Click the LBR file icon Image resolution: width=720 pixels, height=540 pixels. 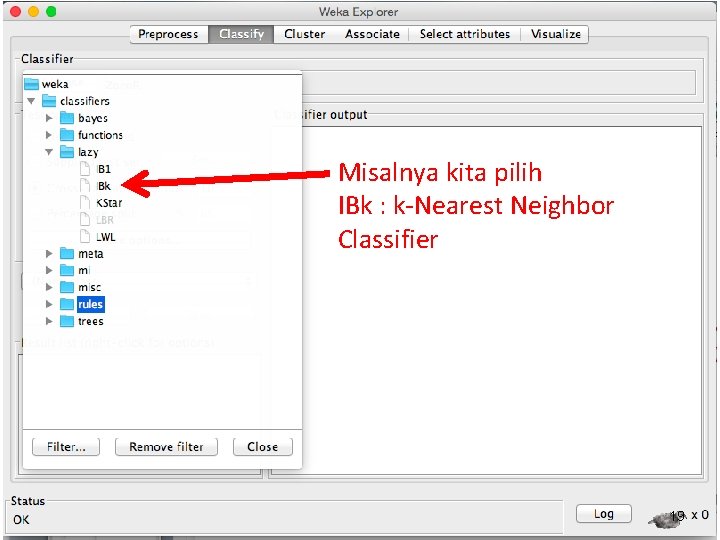click(85, 219)
